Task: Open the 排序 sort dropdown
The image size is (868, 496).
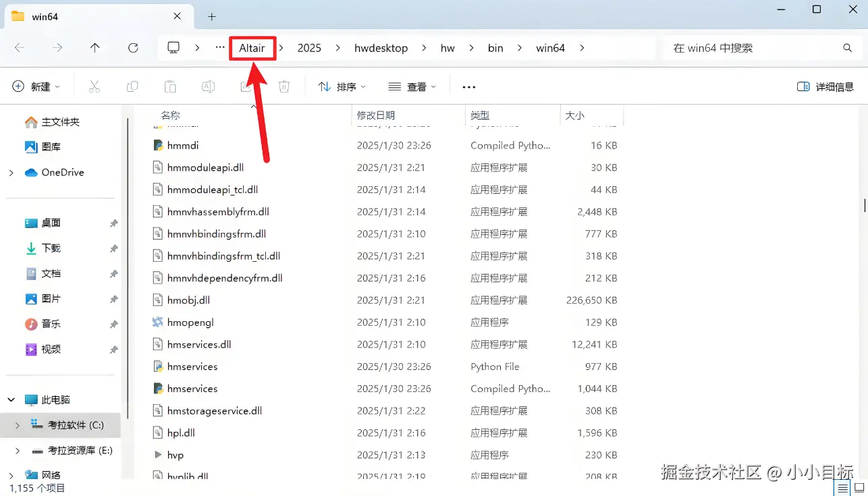Action: coord(342,86)
